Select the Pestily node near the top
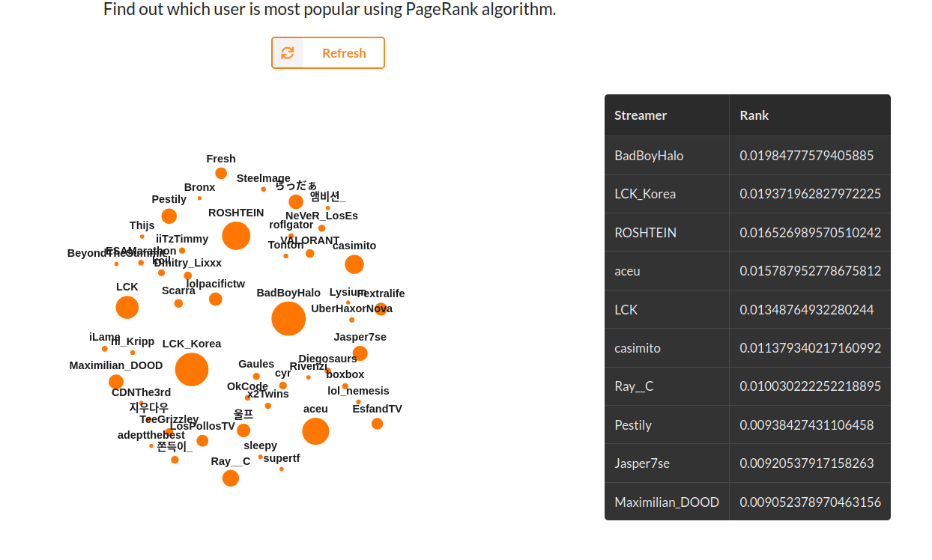932x560 pixels. (169, 216)
